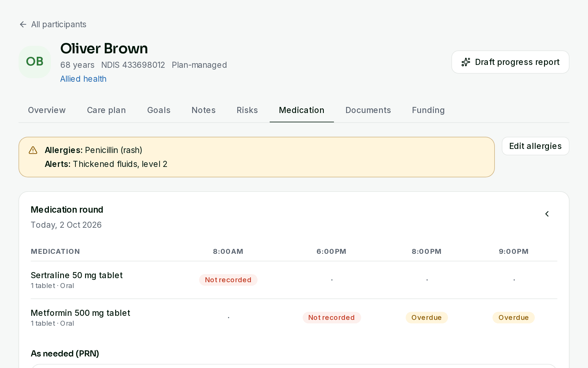Image resolution: width=588 pixels, height=368 pixels.
Task: Open the Funding tab
Action: (x=429, y=110)
